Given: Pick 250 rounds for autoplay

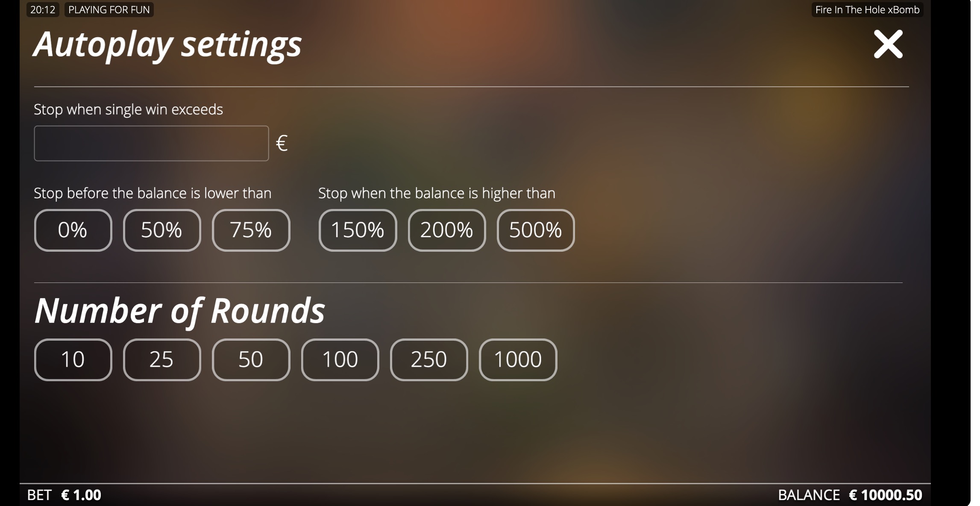Looking at the screenshot, I should coord(429,360).
